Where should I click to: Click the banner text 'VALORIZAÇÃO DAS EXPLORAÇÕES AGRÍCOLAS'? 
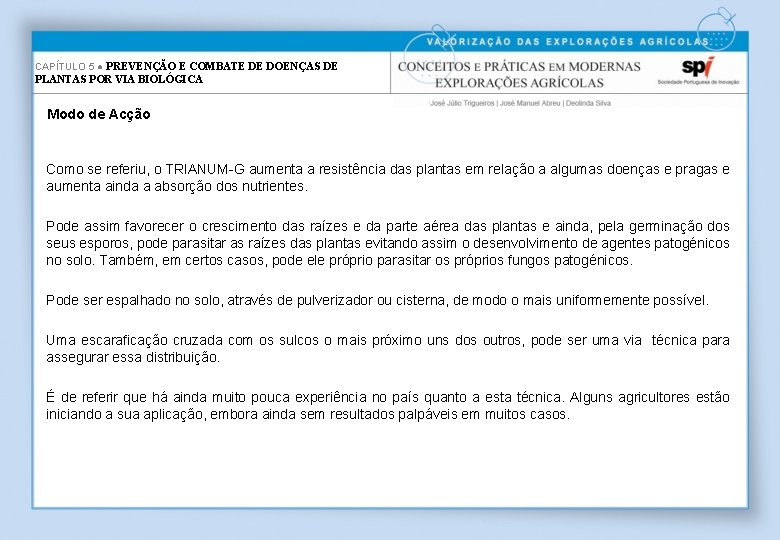[x=568, y=41]
